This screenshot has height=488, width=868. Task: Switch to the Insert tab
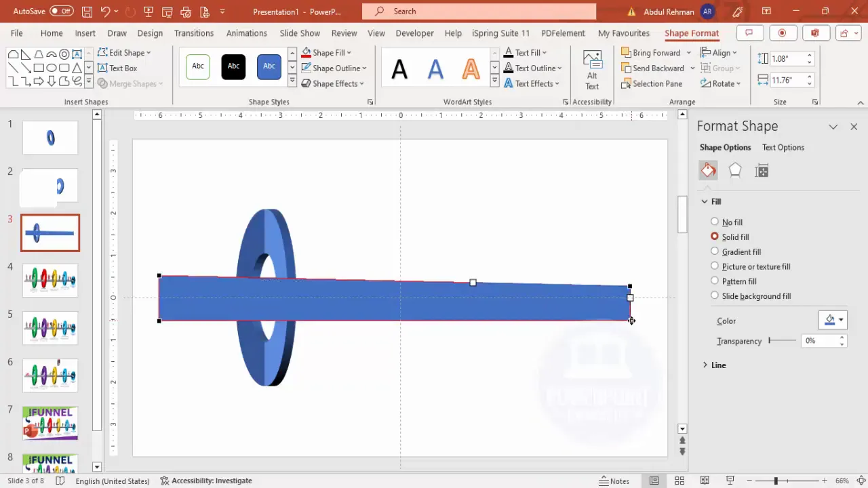[85, 33]
